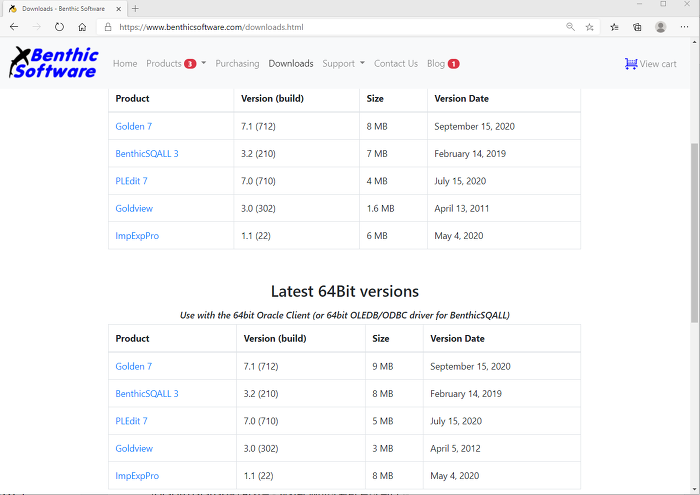Open the Contact Us nav item

396,63
